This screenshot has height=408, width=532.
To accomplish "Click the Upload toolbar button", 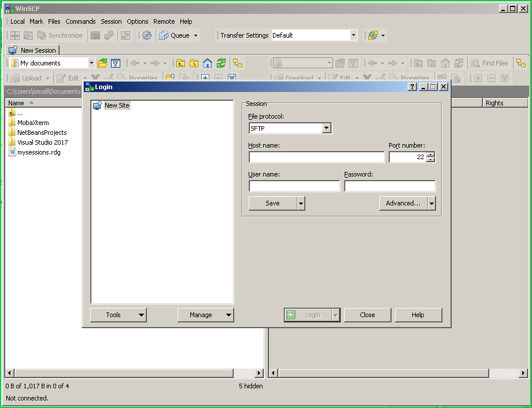I will [26, 78].
